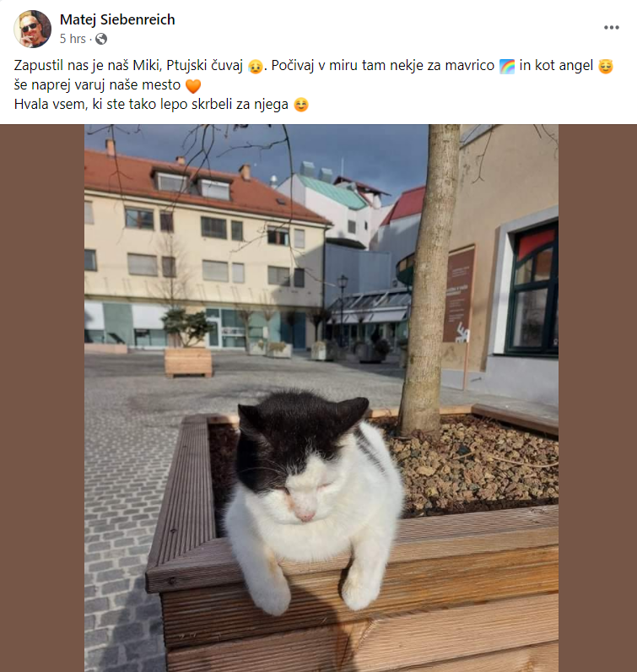The width and height of the screenshot is (637, 672).
Task: Click the rainbow emoji after mavrico
Action: click(x=507, y=67)
